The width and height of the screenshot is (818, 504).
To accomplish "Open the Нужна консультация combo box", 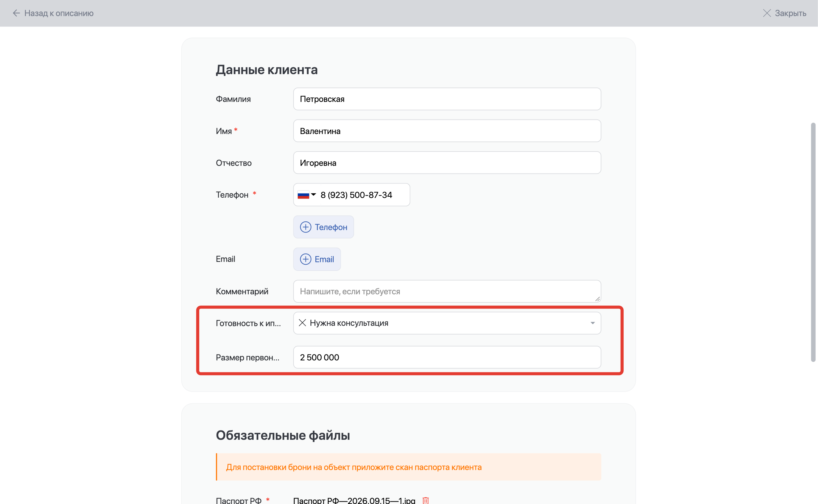I will click(447, 323).
